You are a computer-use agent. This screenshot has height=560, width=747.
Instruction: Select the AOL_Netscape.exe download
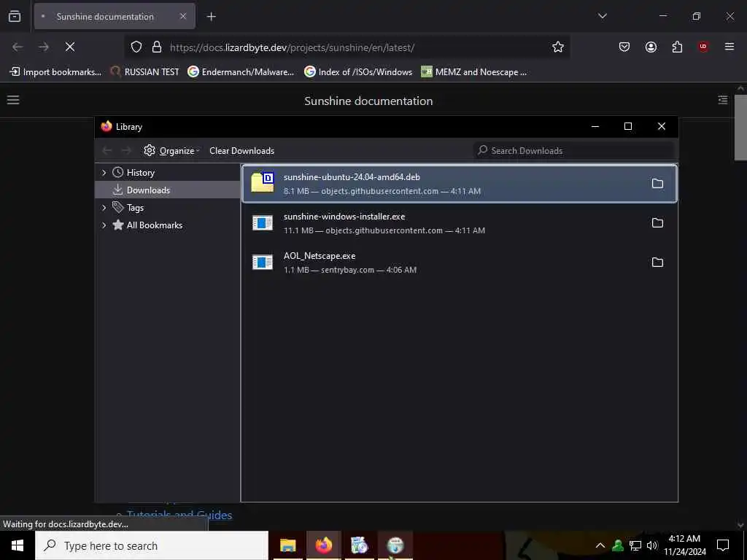[460, 262]
